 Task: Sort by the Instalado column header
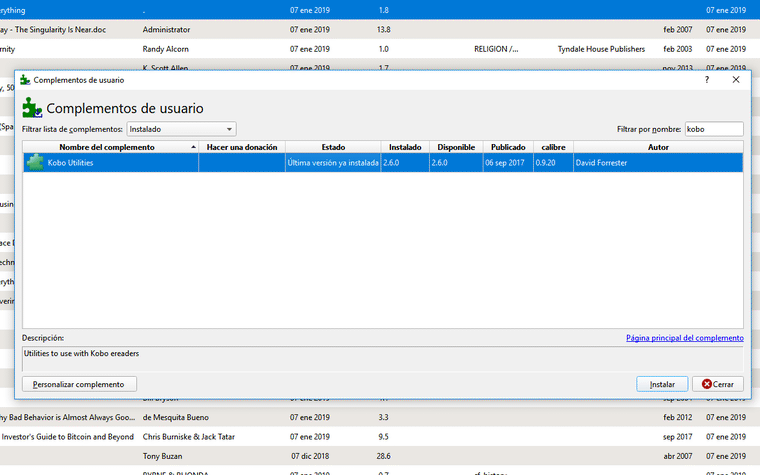405,147
